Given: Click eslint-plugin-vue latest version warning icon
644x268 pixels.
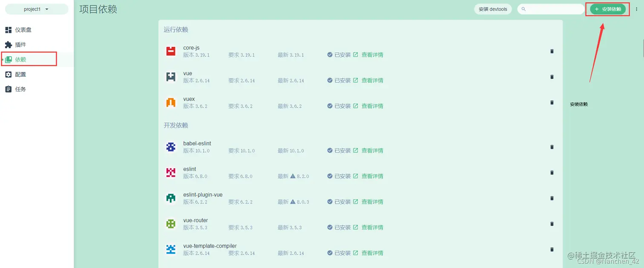Looking at the screenshot, I should (x=293, y=202).
